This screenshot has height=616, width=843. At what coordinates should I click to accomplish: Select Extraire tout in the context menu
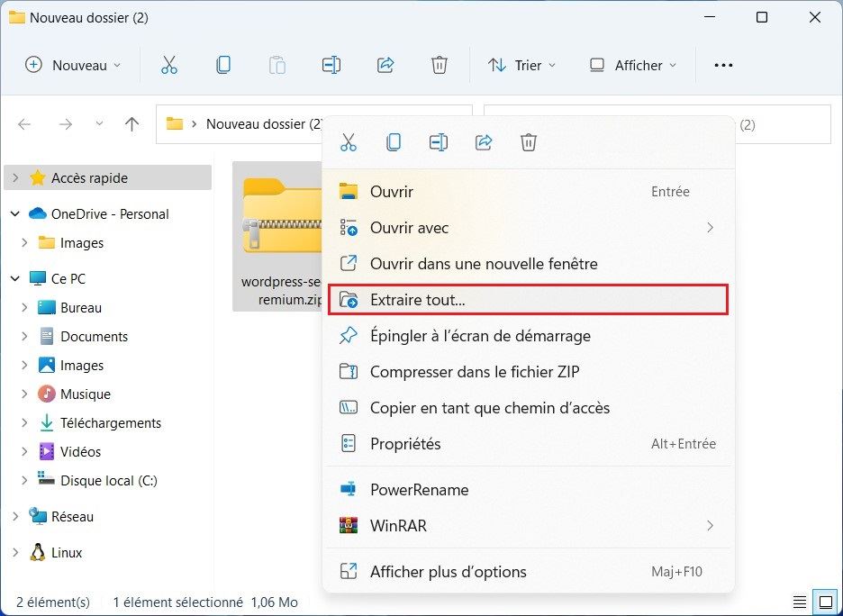(x=417, y=299)
